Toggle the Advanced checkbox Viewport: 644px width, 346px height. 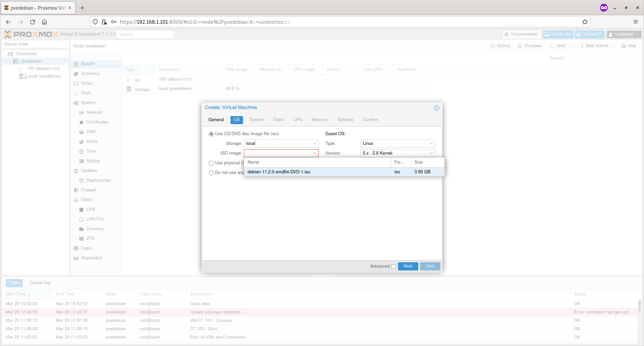tap(393, 267)
